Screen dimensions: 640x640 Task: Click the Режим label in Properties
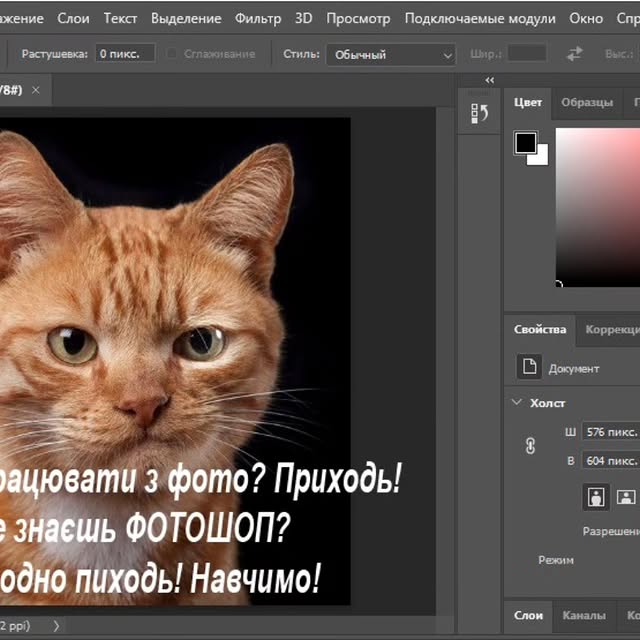[x=556, y=560]
